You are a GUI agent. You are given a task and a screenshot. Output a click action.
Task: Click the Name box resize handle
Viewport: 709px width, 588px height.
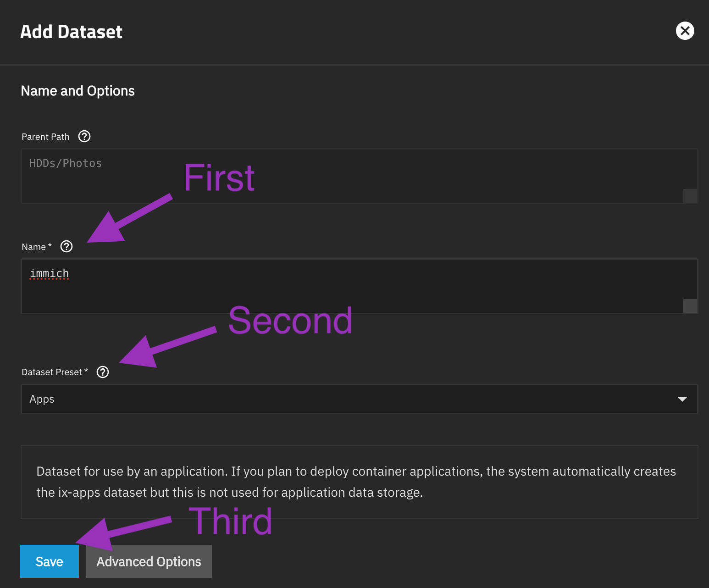point(690,306)
